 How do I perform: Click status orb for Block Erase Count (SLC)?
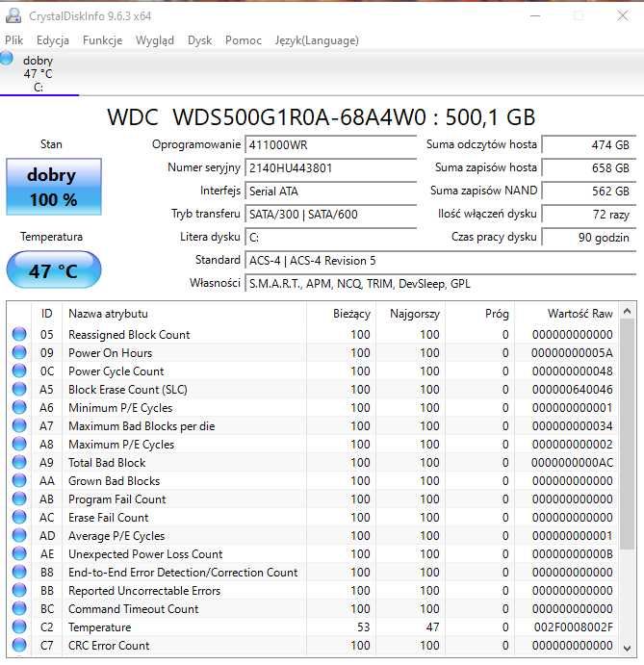click(19, 389)
